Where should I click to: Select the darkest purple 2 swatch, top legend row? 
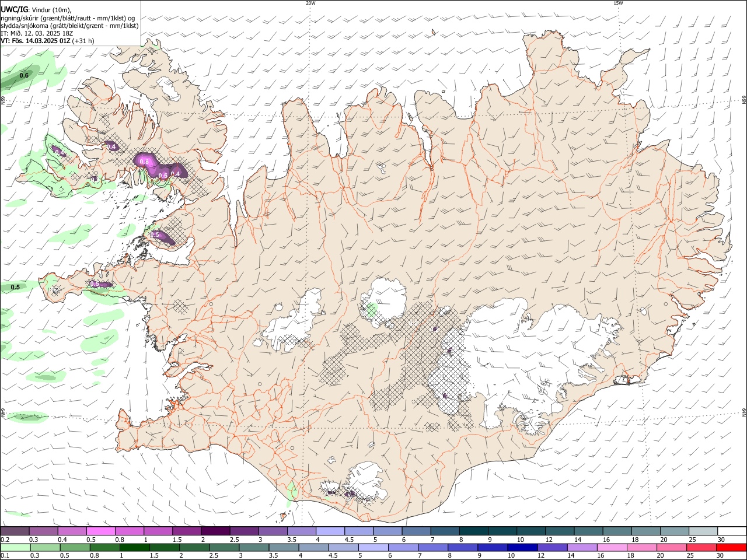215,531
